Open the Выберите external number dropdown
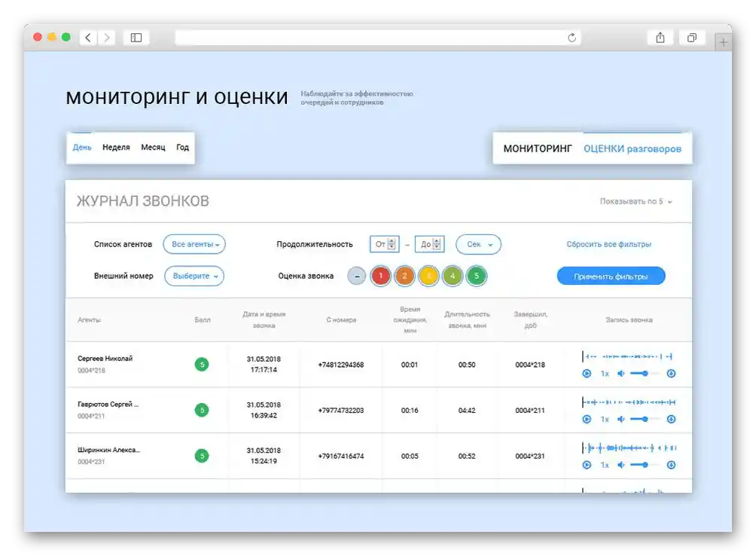756x556 pixels. [x=194, y=276]
